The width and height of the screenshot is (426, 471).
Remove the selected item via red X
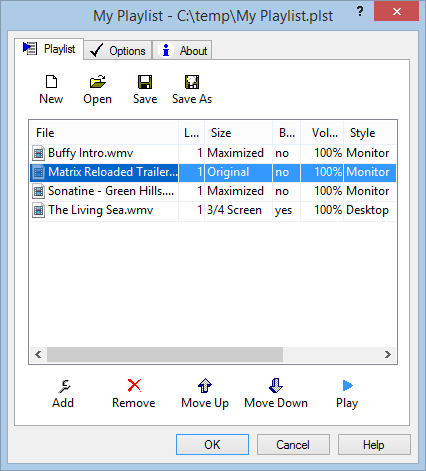(134, 386)
